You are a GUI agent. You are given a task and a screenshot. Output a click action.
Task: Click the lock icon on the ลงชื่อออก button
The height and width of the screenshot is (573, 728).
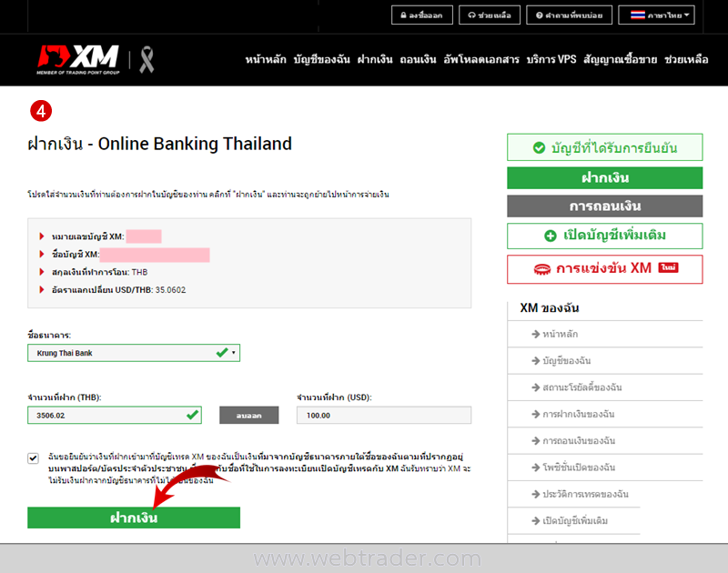[x=403, y=15]
